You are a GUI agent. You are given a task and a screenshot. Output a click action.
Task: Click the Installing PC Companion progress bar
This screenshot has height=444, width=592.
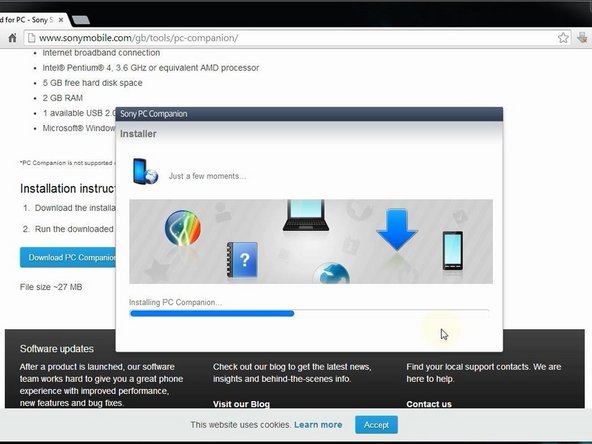coord(309,313)
